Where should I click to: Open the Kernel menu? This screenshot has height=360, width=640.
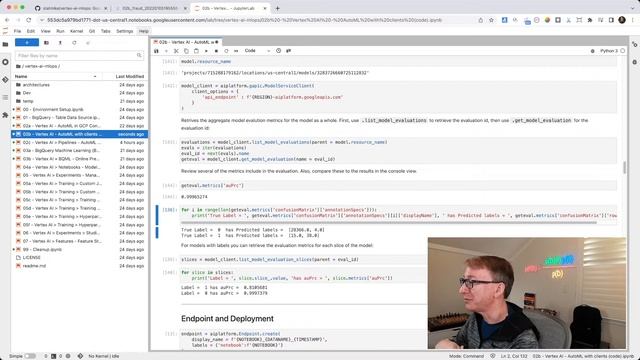click(76, 31)
